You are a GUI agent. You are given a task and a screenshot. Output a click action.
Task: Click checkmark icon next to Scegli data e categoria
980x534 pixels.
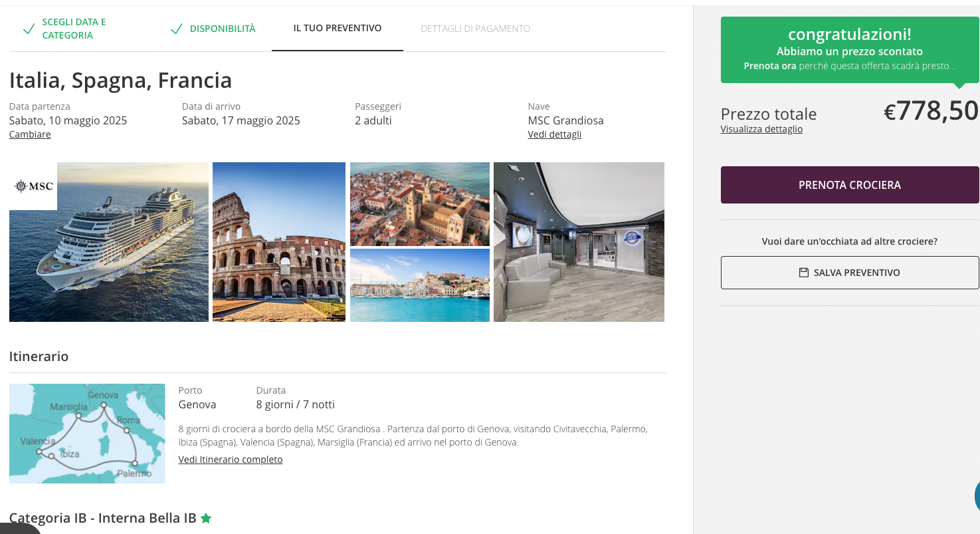pyautogui.click(x=29, y=29)
